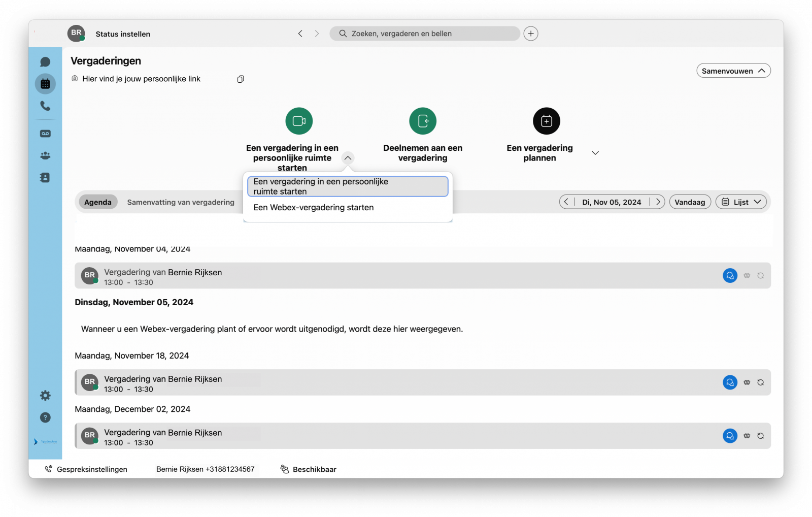812x517 pixels.
Task: Open Settings gear in sidebar
Action: click(x=45, y=395)
